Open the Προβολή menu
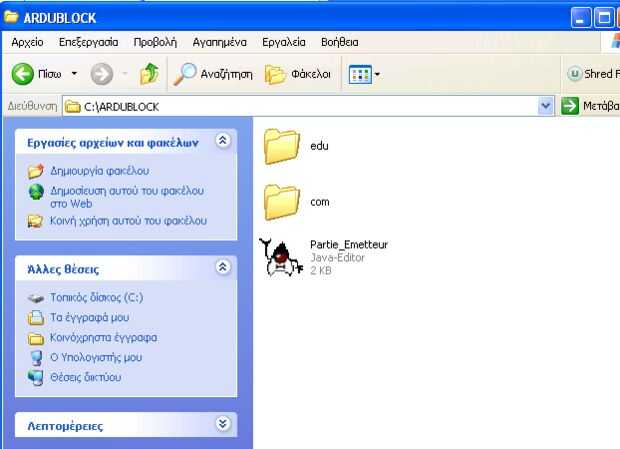The width and height of the screenshot is (620, 449). click(x=155, y=42)
